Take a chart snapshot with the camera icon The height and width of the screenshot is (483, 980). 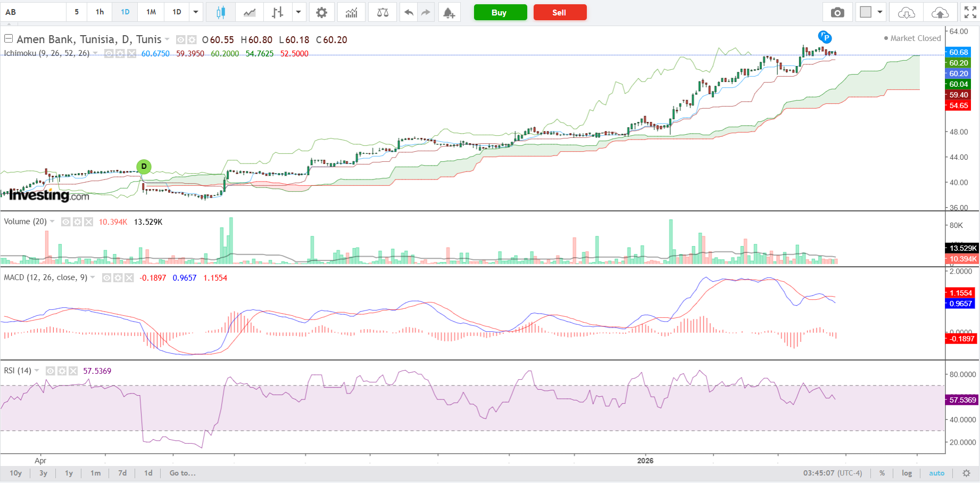tap(837, 12)
